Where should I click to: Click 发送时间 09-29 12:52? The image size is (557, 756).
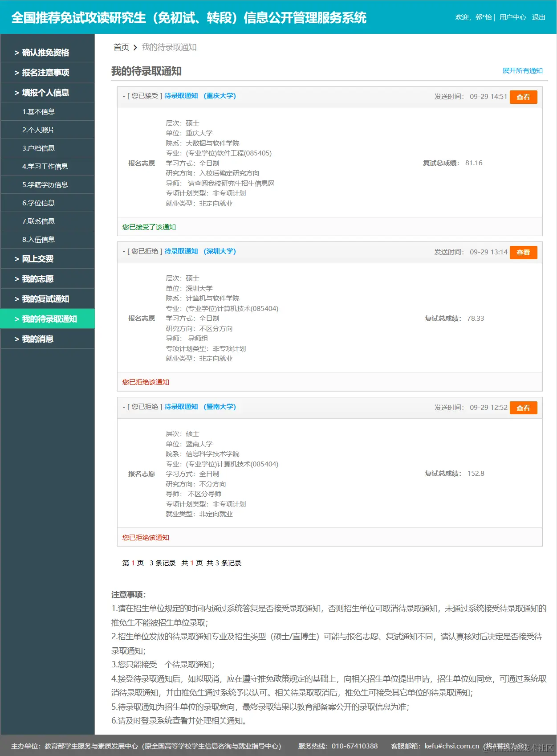tap(471, 408)
